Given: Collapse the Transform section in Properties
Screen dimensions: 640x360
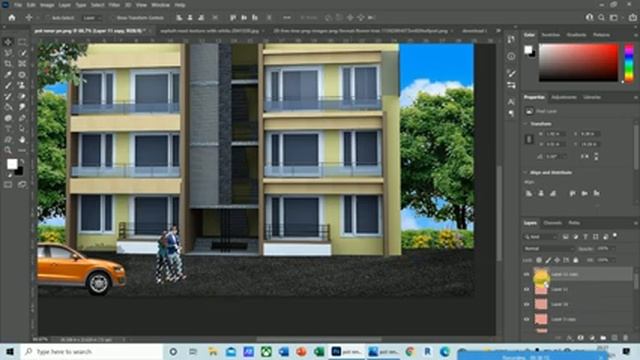Looking at the screenshot, I should click(x=526, y=124).
